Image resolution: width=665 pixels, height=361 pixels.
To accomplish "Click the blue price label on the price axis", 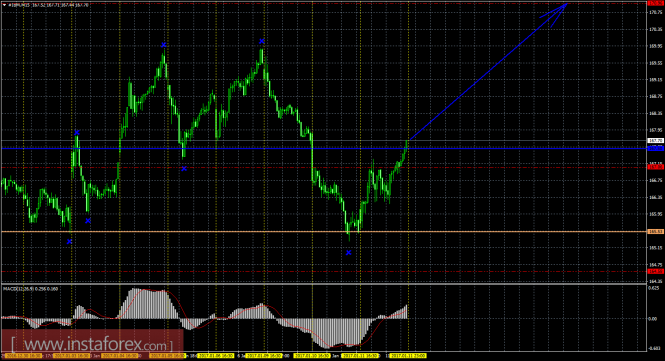I will tap(655, 148).
